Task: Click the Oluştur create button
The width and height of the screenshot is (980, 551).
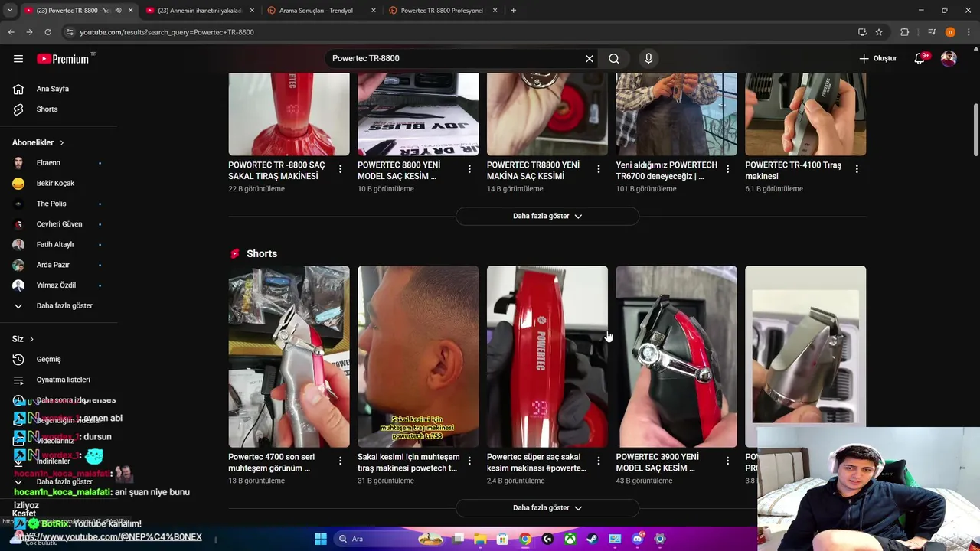Action: tap(878, 58)
